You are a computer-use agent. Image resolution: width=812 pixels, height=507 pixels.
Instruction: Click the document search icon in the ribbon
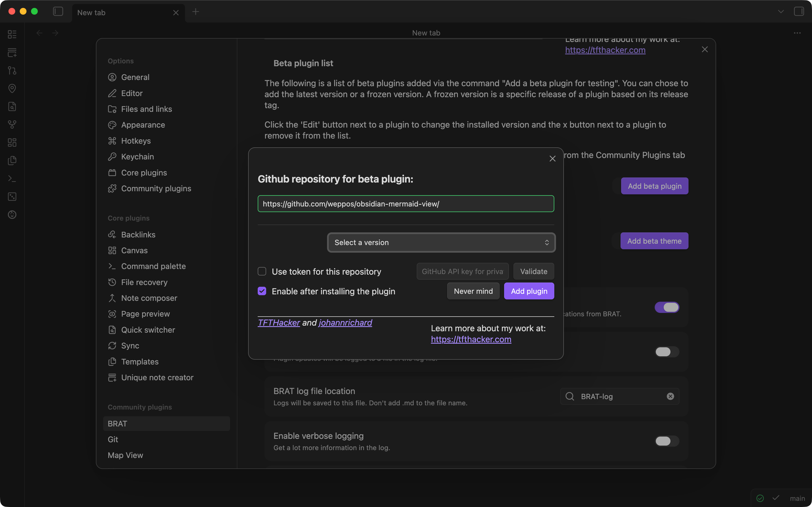coord(12,106)
